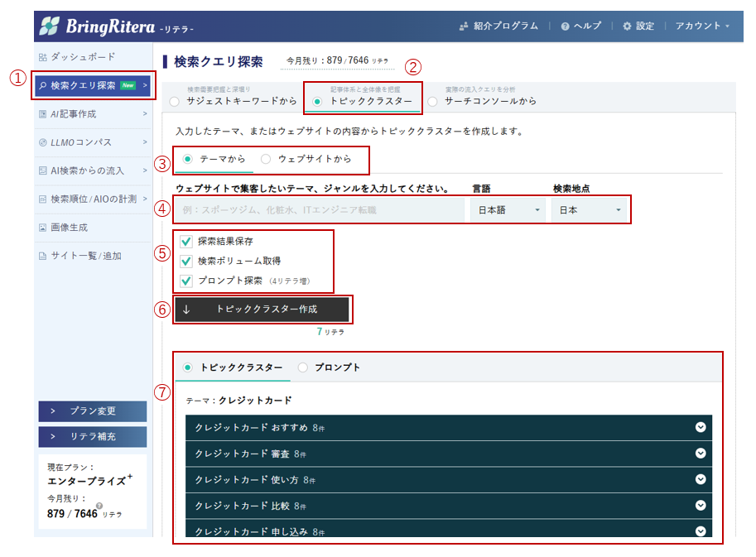Viewport: 756px width, 557px height.
Task: Click the トピッククラスター作成 button
Action: (262, 310)
